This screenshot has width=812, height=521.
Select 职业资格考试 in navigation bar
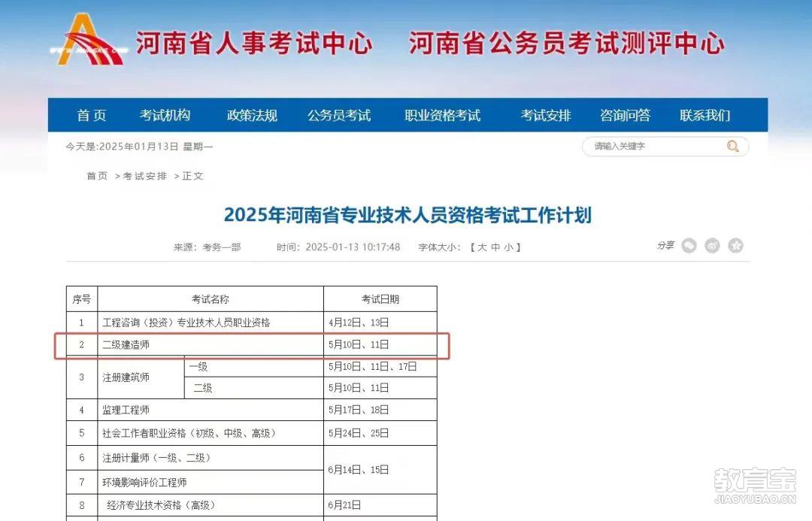[442, 115]
